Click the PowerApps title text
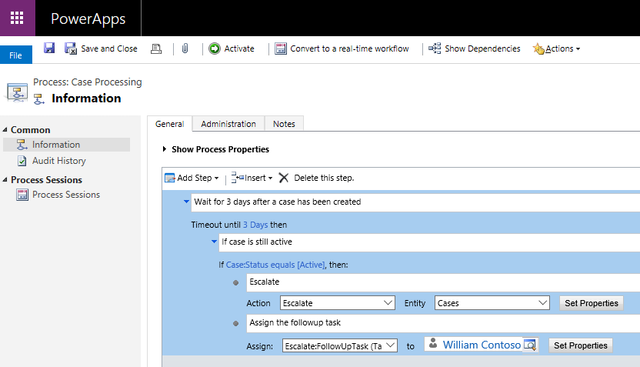This screenshot has height=367, width=640. click(x=88, y=19)
